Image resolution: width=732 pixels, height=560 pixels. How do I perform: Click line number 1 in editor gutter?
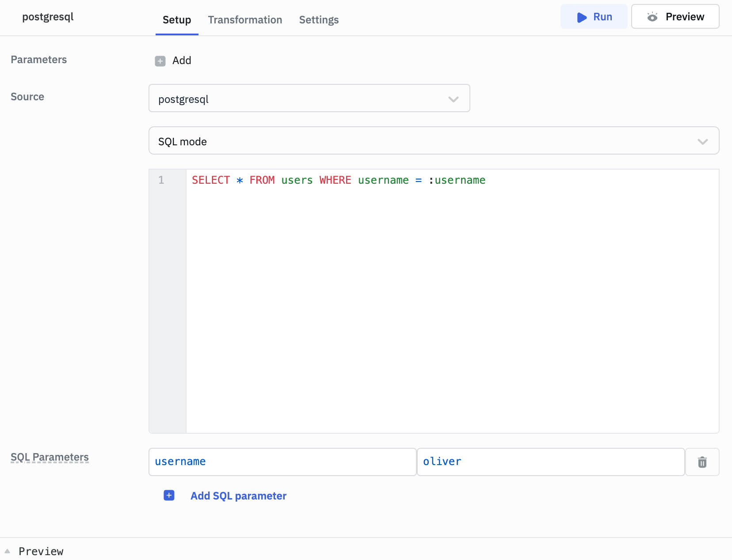click(x=161, y=180)
